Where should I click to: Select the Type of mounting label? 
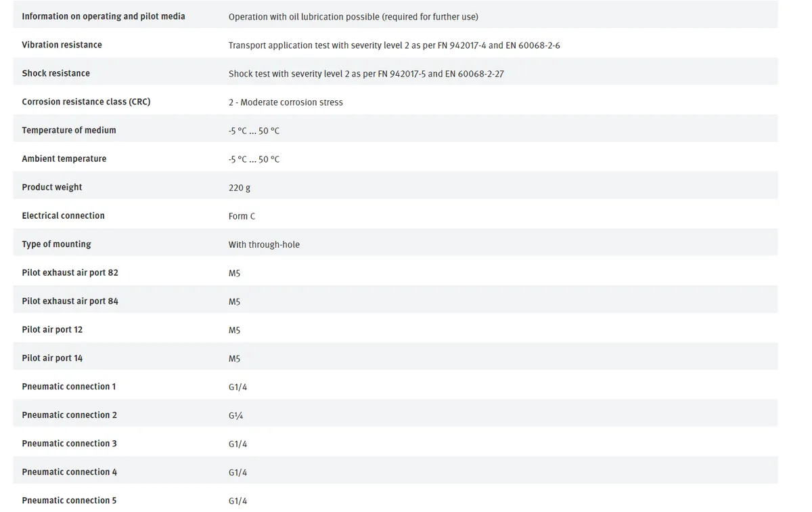coord(56,244)
